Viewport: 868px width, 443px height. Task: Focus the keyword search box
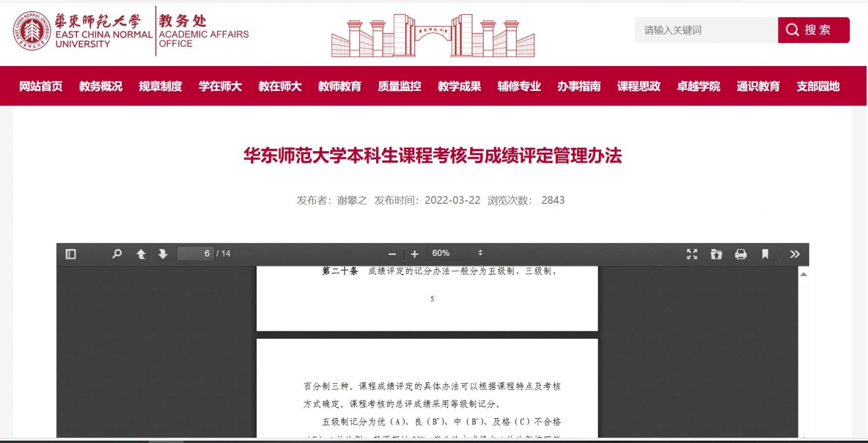[x=706, y=30]
